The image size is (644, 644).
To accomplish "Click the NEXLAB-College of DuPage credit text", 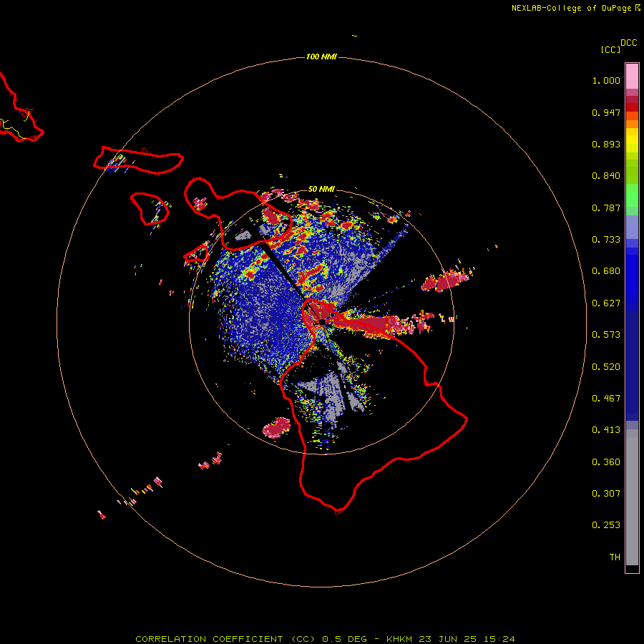I will 572,8.
